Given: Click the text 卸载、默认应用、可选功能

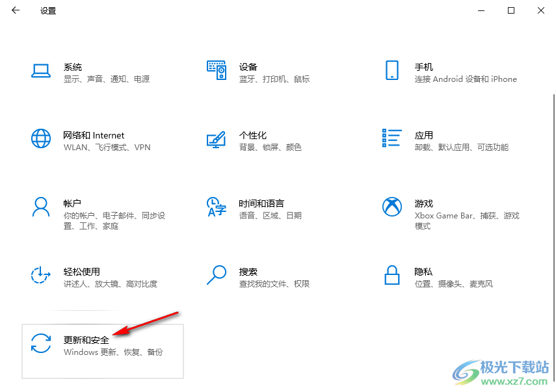Looking at the screenshot, I should [462, 148].
